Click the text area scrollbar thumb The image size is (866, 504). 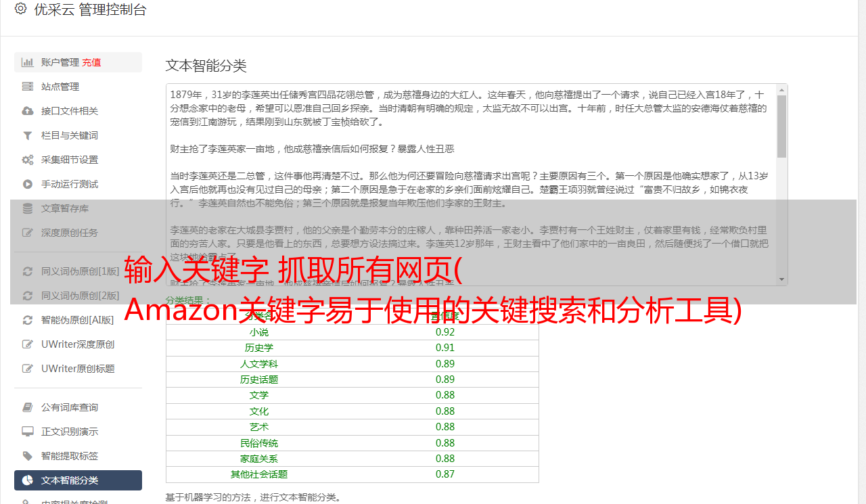tap(782, 127)
